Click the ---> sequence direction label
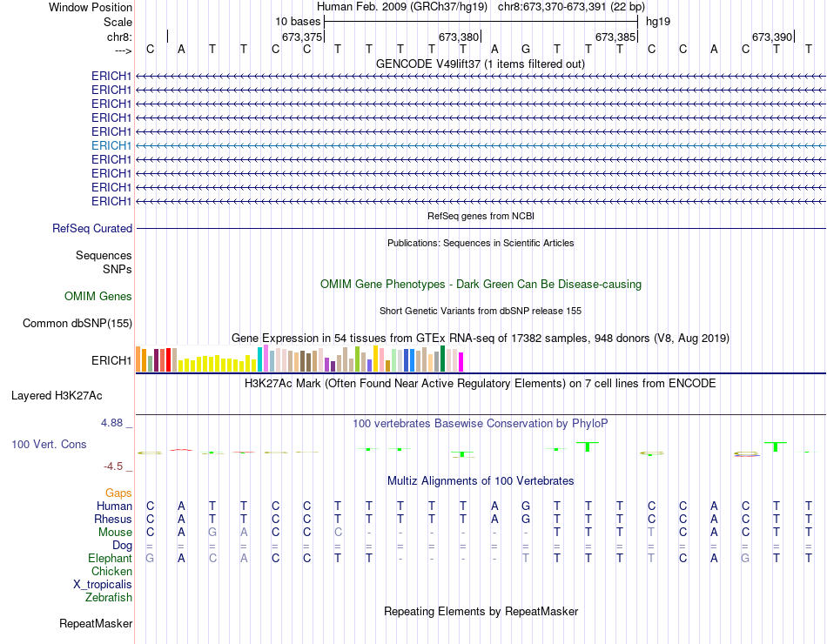827x644 pixels. coord(123,50)
